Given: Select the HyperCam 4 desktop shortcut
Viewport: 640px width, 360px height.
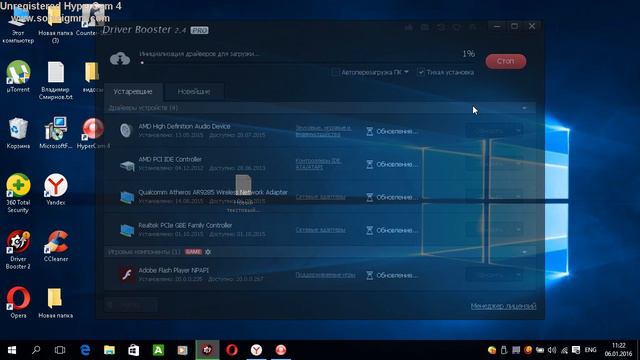Looking at the screenshot, I should tap(93, 133).
